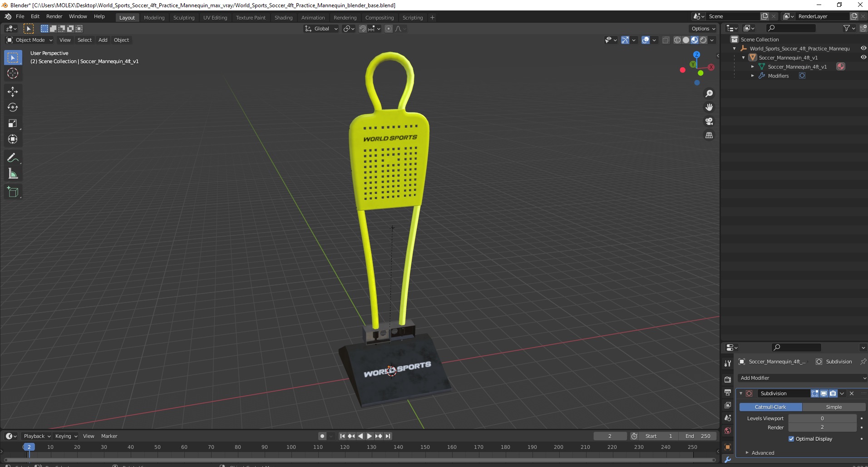Viewport: 868px width, 467px height.
Task: Open the File menu
Action: click(20, 16)
